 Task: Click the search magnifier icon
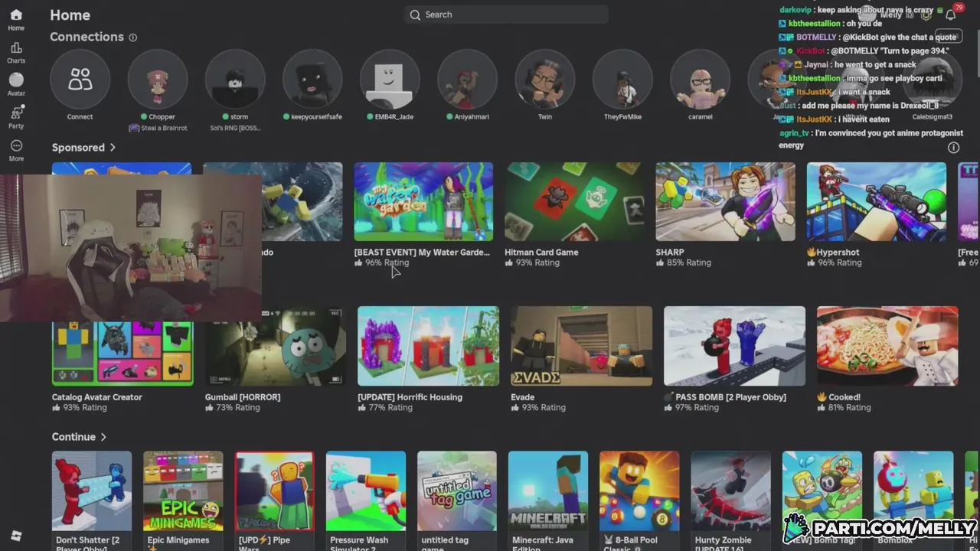[x=415, y=15]
